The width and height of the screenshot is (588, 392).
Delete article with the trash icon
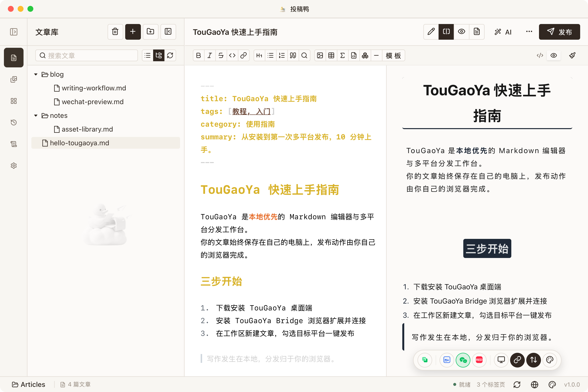[115, 32]
